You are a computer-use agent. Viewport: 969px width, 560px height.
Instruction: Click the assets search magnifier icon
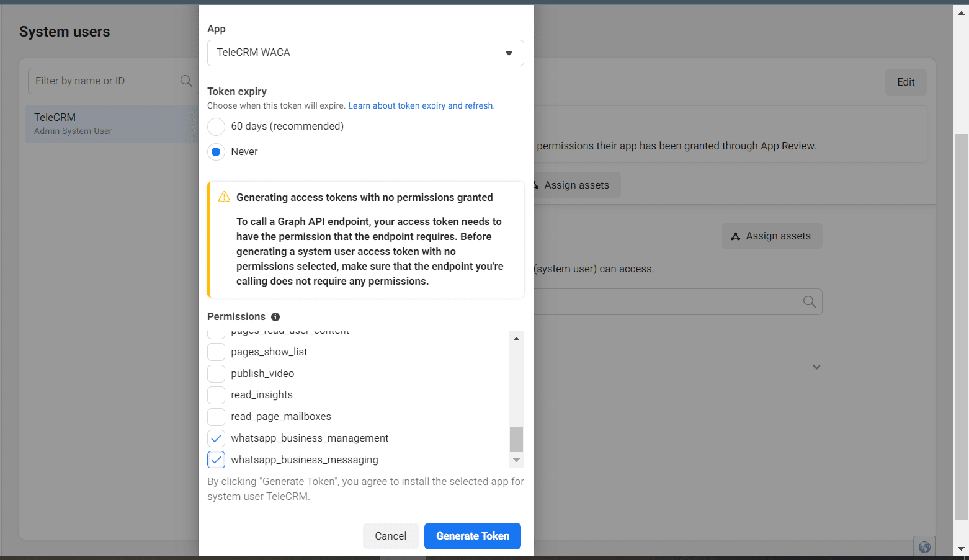point(810,302)
